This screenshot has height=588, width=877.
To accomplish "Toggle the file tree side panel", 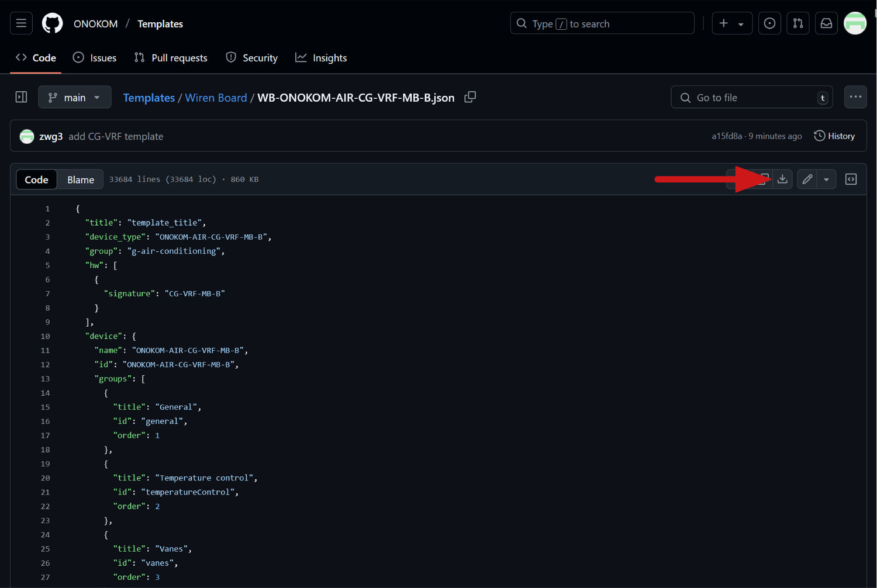I will [21, 97].
